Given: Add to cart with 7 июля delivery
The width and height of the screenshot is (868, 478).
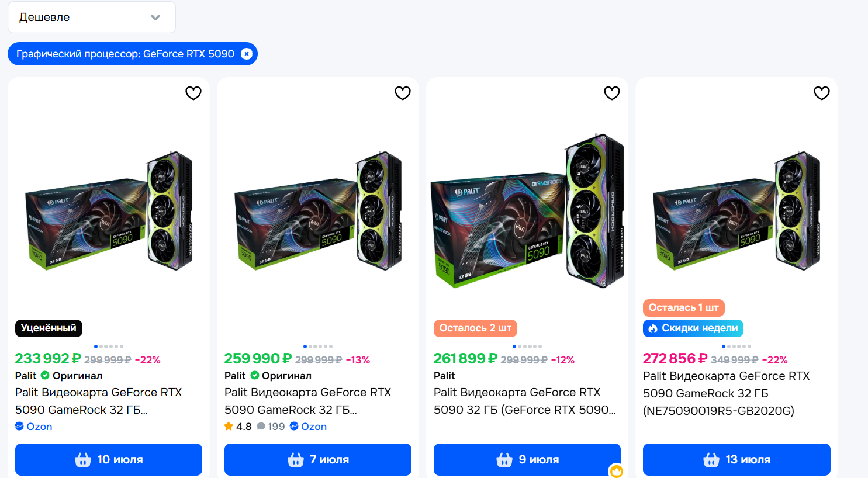Looking at the screenshot, I should pos(318,460).
